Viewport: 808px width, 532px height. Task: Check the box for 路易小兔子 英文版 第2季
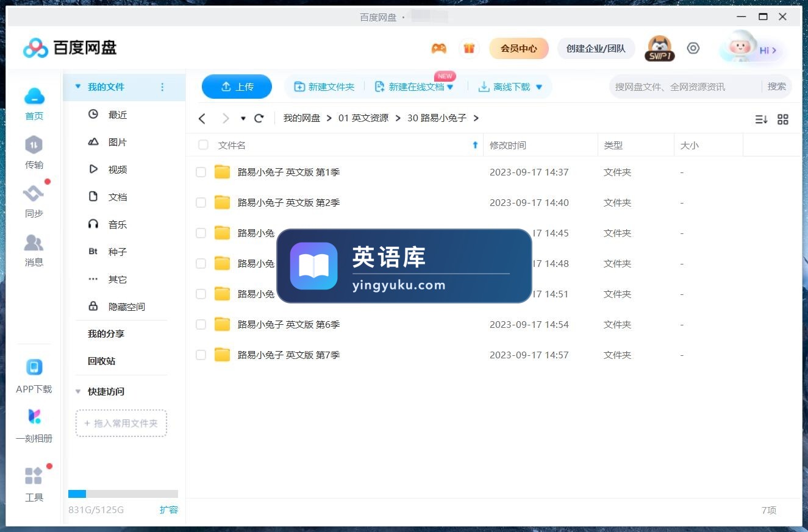[201, 203]
